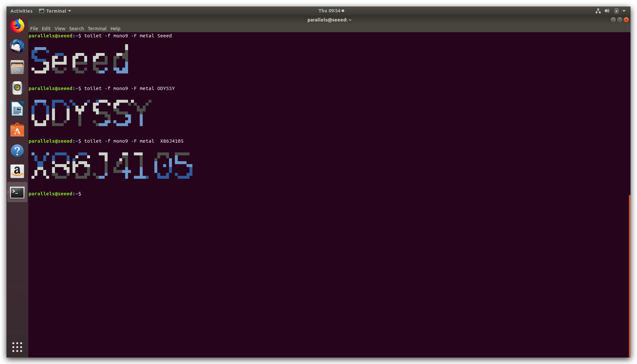This screenshot has width=637, height=364.
Task: Launch Rhythmbox music player
Action: [17, 88]
